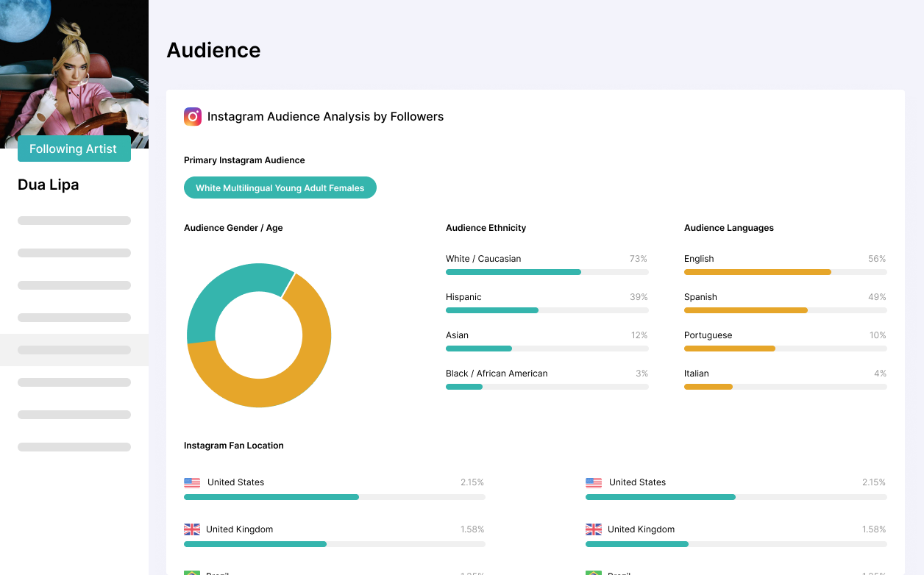Click the Italian language label
This screenshot has width=924, height=575.
point(697,374)
